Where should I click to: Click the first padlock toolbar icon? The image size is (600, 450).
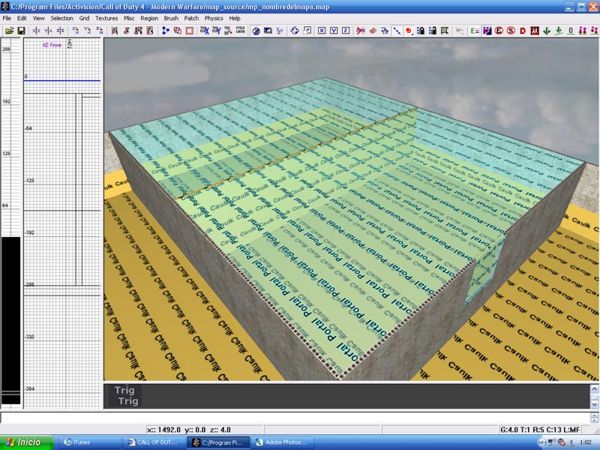[x=421, y=31]
